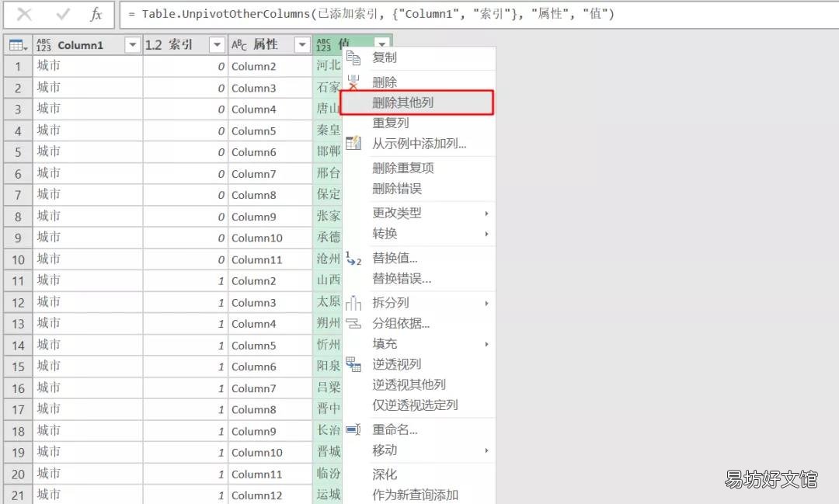Select the 索引 column header
Image resolution: width=839 pixels, height=504 pixels.
[x=185, y=45]
